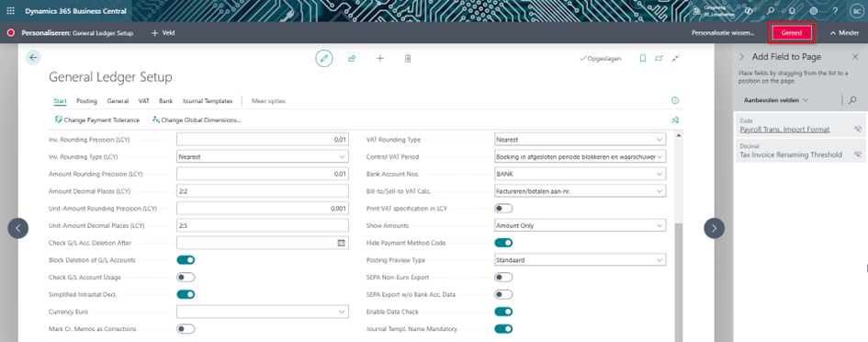Click Personalisatie wissen...
This screenshot has width=868, height=342.
[723, 33]
